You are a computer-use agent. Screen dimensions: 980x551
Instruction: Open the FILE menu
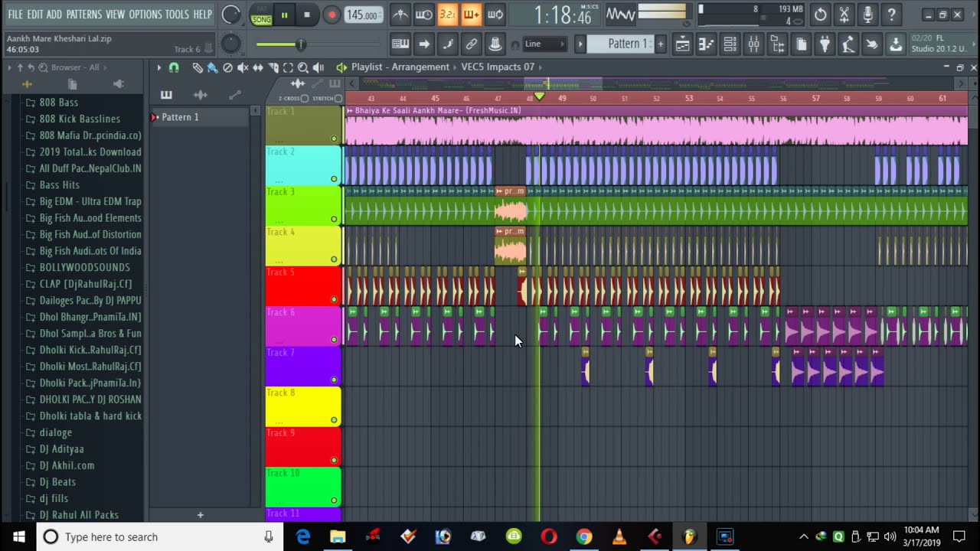[x=15, y=15]
